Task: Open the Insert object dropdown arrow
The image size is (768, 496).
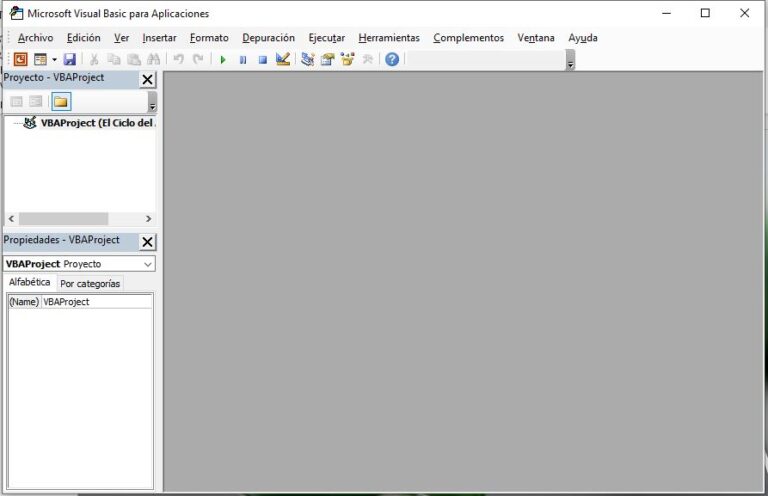Action: point(54,60)
